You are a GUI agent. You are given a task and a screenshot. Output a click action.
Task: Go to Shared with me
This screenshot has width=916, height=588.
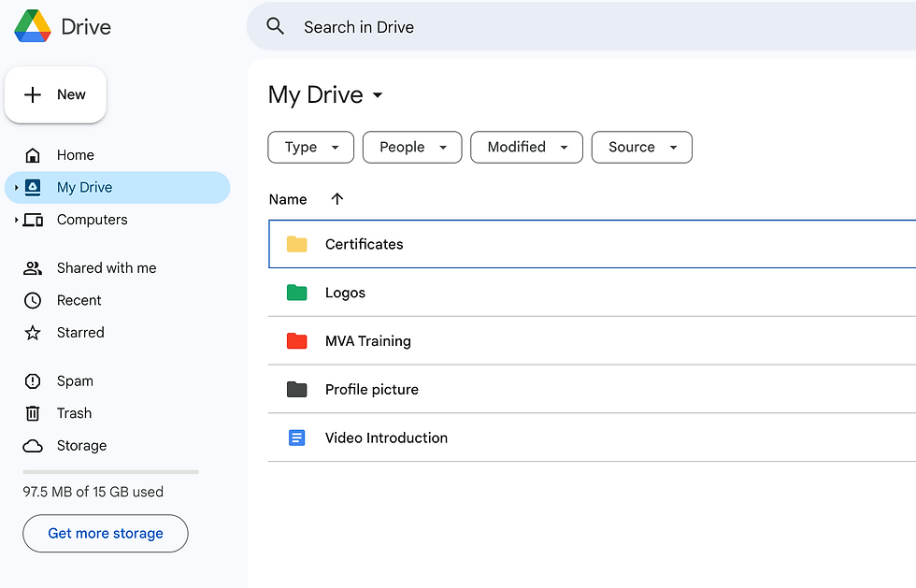tap(106, 268)
